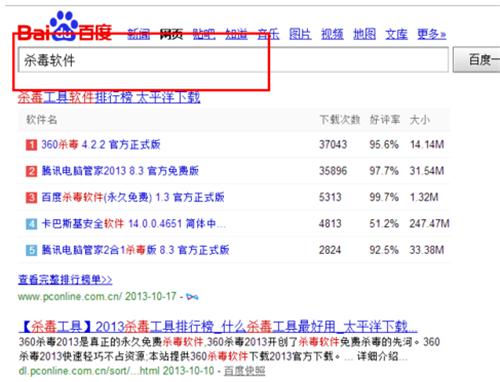500x382 pixels.
Task: Select file size 31.54M
Action: point(427,171)
